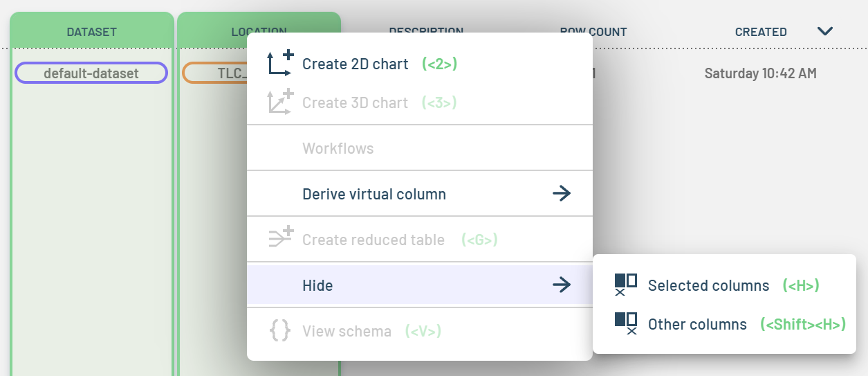Click the View schema curly braces icon
Screen dimensions: 868x376
tap(280, 330)
